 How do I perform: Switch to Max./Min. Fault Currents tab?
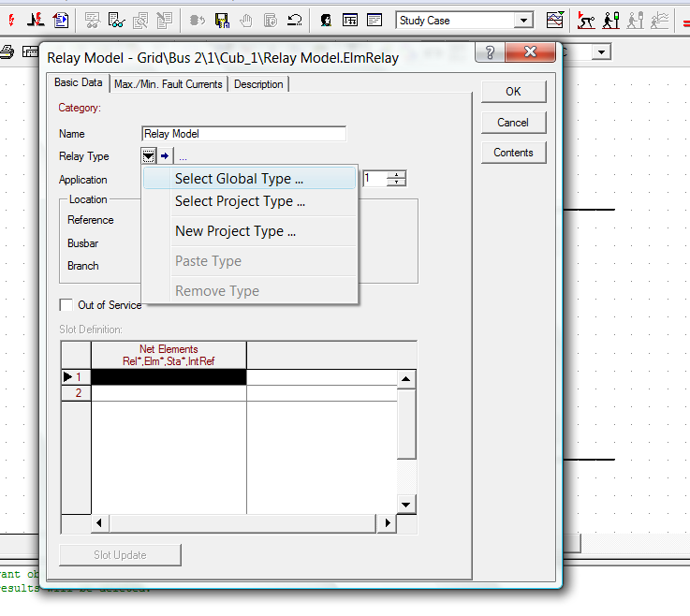pyautogui.click(x=169, y=84)
